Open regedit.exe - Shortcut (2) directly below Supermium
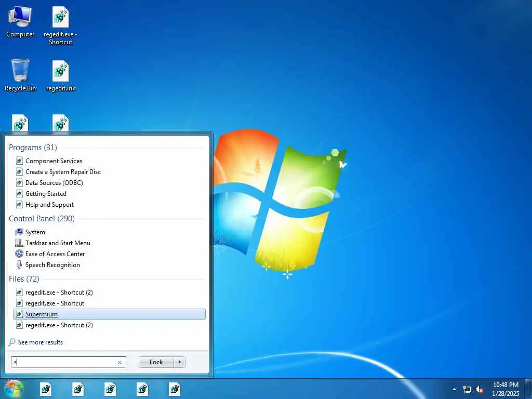 [59, 325]
